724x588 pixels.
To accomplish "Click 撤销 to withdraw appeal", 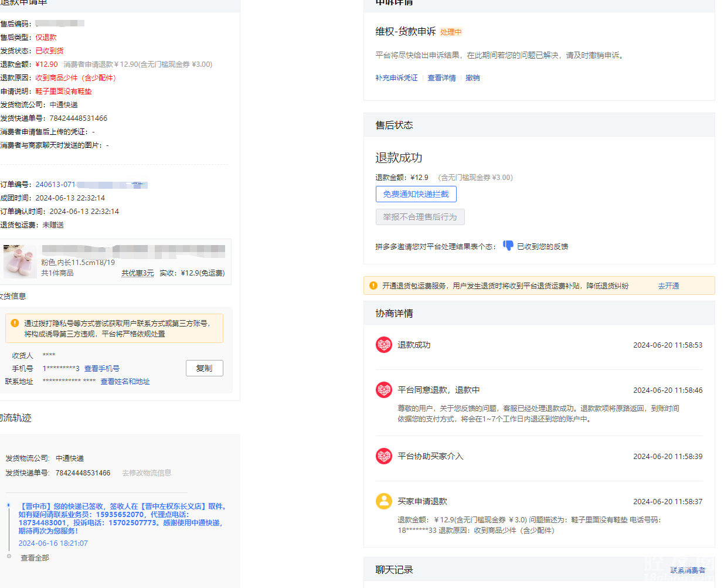I will pos(473,78).
